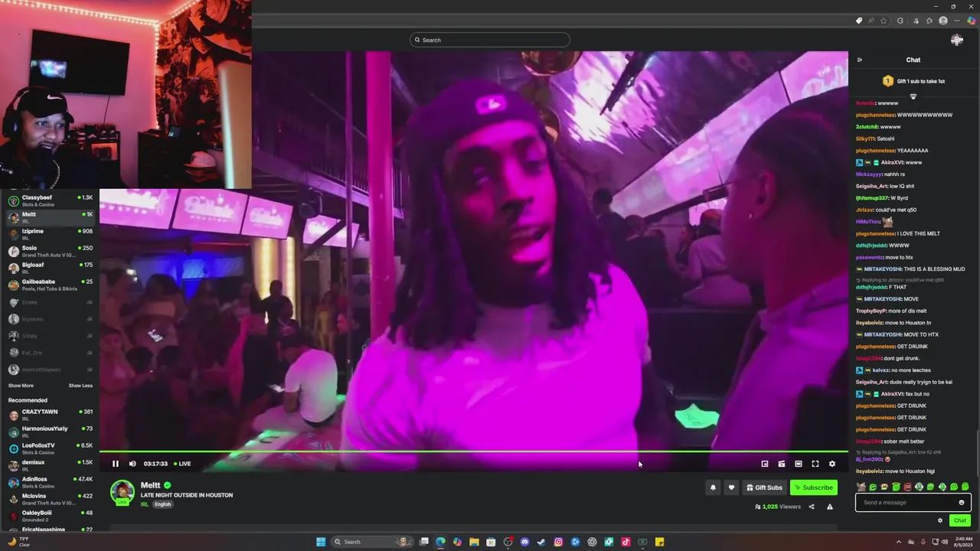Pause the live stream
Viewport: 980px width, 551px height.
[x=116, y=464]
